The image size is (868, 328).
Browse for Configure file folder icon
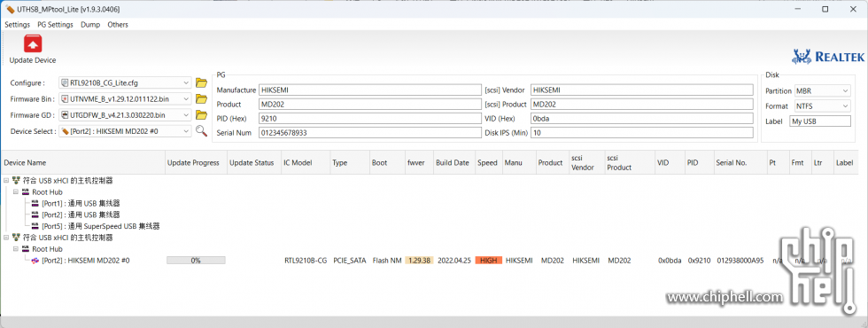point(202,83)
